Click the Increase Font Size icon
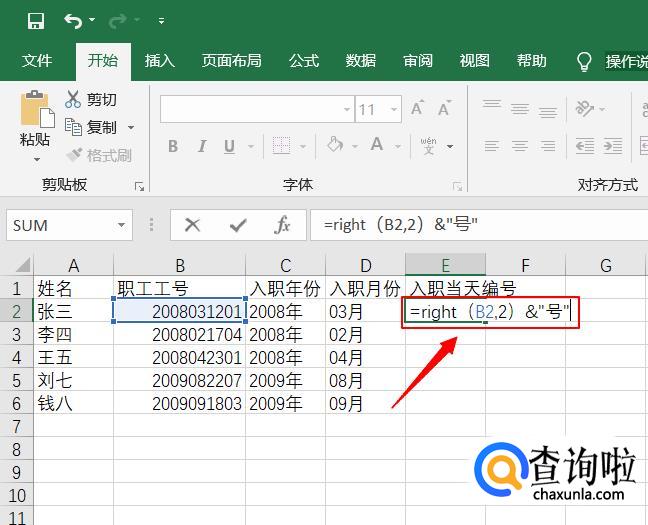The height and width of the screenshot is (525, 648). [418, 109]
